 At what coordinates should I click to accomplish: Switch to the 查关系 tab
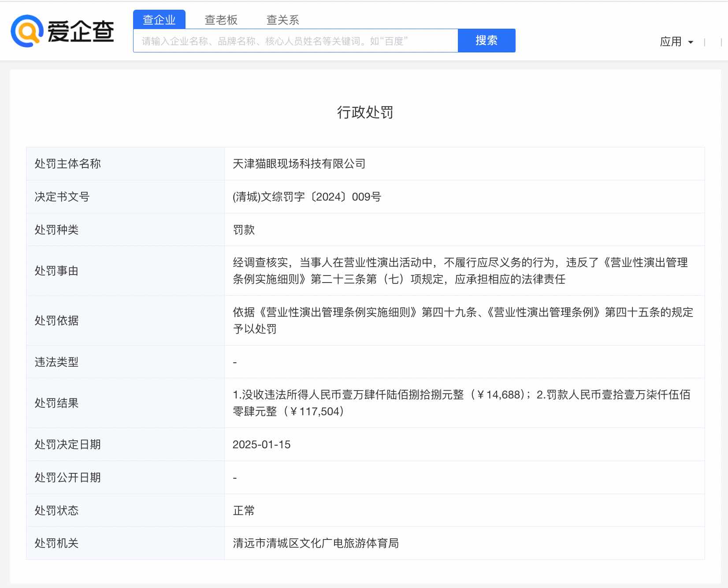tap(282, 20)
